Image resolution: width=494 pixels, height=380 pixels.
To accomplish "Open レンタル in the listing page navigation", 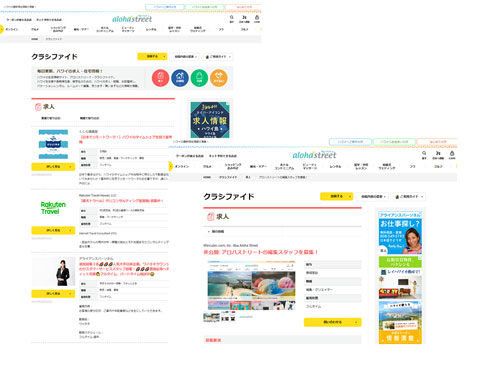I will point(151,29).
